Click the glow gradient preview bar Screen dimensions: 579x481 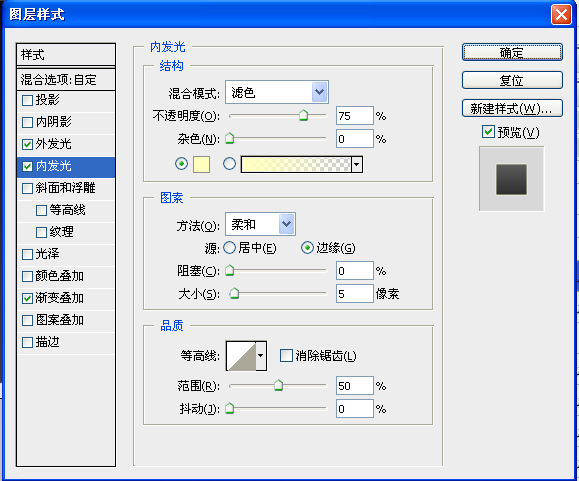[296, 164]
